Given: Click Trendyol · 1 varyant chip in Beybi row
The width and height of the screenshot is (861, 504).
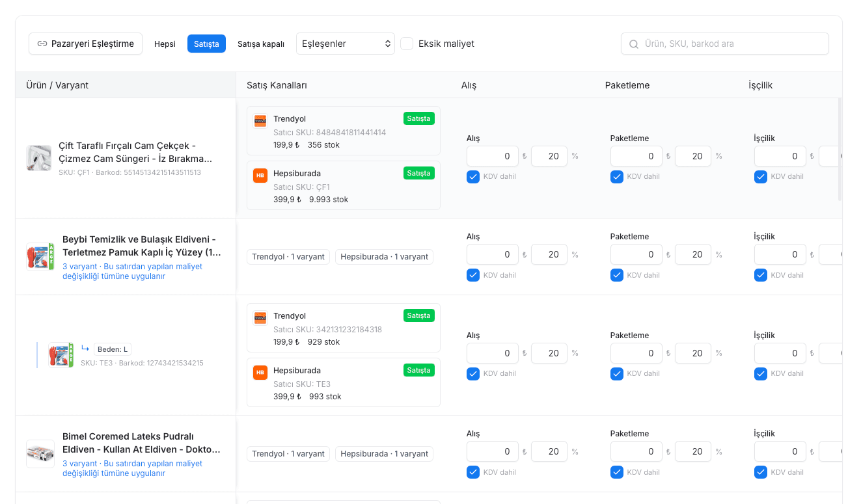Looking at the screenshot, I should point(288,257).
